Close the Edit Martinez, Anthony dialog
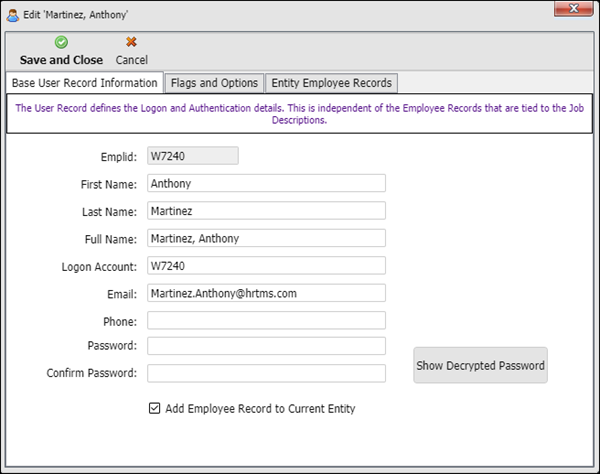The height and width of the screenshot is (474, 600). [573, 8]
